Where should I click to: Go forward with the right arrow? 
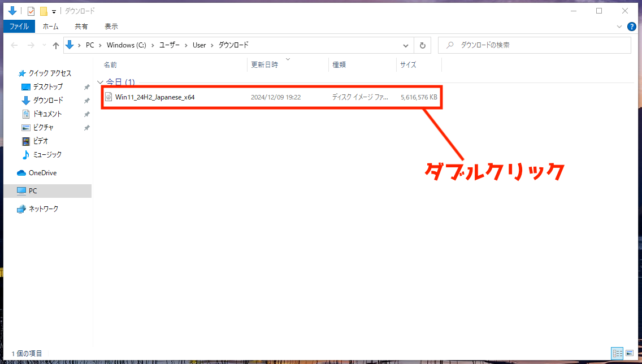[31, 45]
